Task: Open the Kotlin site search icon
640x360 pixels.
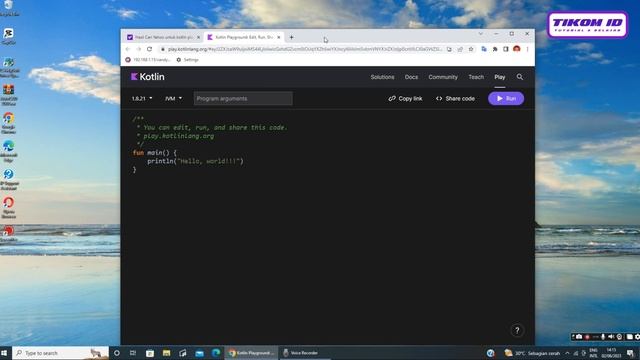Action: pos(520,77)
